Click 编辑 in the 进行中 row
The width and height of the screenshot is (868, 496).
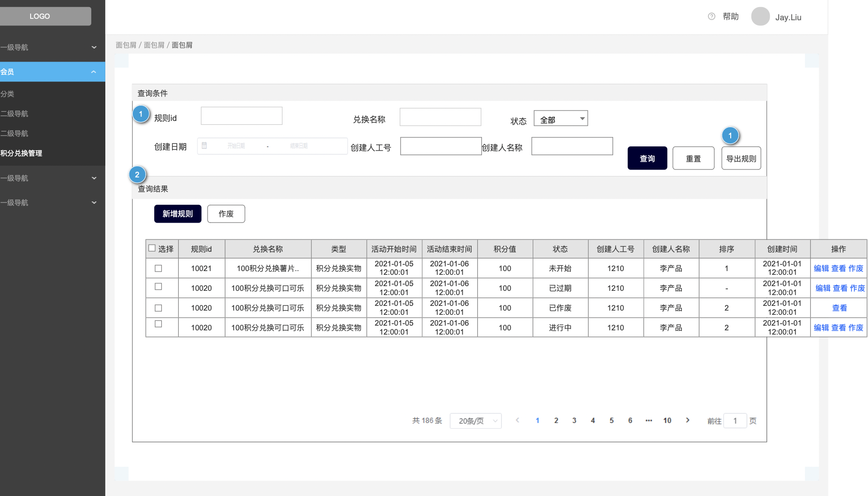click(x=821, y=328)
